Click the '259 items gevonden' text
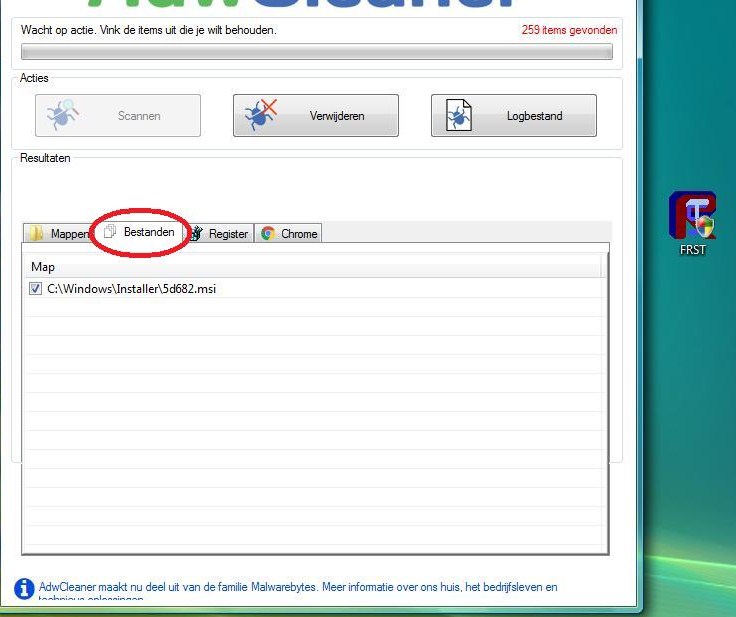Viewport: 736px width, 617px height. click(x=569, y=30)
